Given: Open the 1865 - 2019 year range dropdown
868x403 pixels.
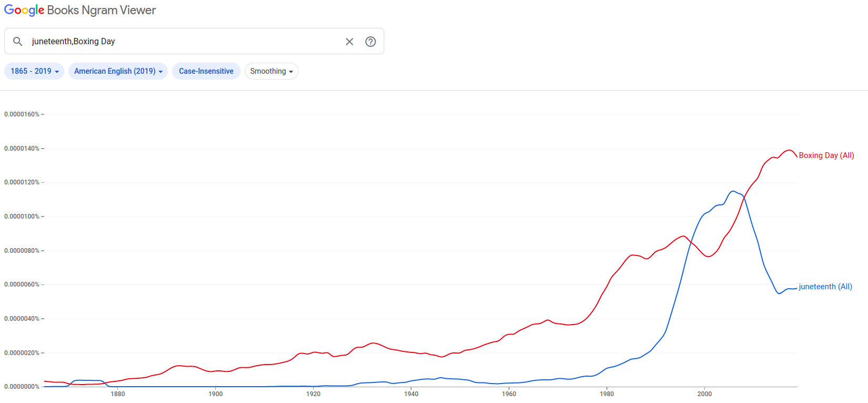Looking at the screenshot, I should (34, 71).
